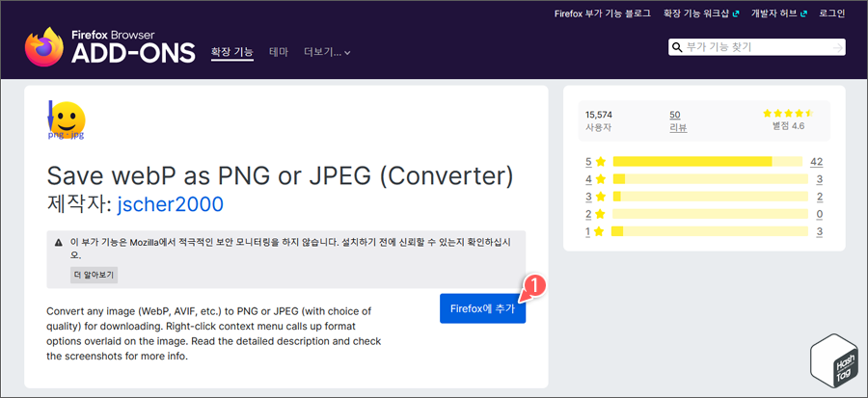
Task: Click the 더 알아보기 button
Action: pyautogui.click(x=95, y=275)
